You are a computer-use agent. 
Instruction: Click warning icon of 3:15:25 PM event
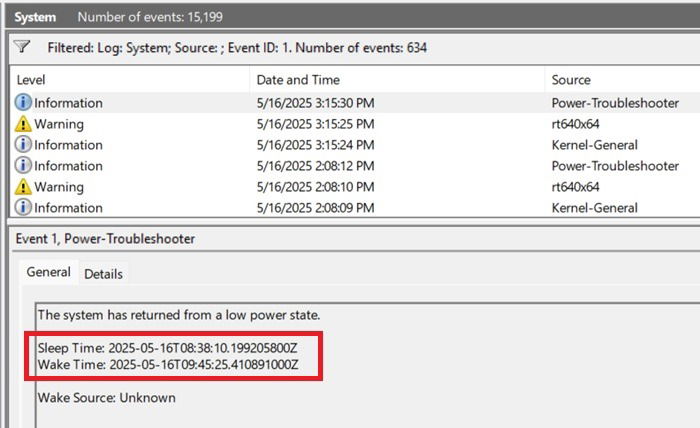coord(23,124)
